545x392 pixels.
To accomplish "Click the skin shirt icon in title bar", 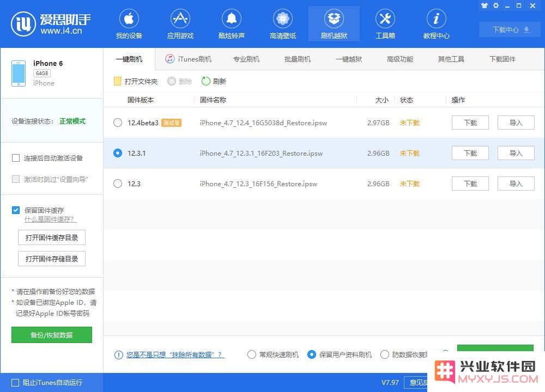I will tap(484, 5).
